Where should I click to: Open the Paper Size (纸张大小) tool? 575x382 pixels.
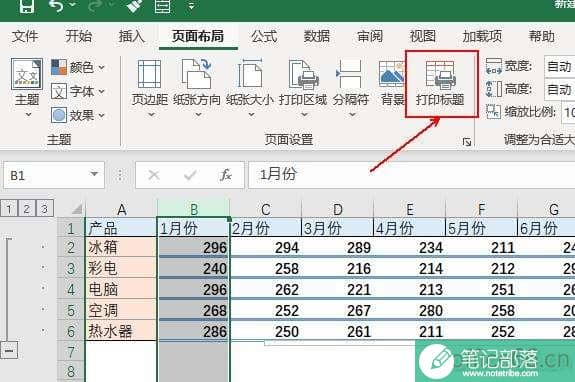click(x=250, y=88)
